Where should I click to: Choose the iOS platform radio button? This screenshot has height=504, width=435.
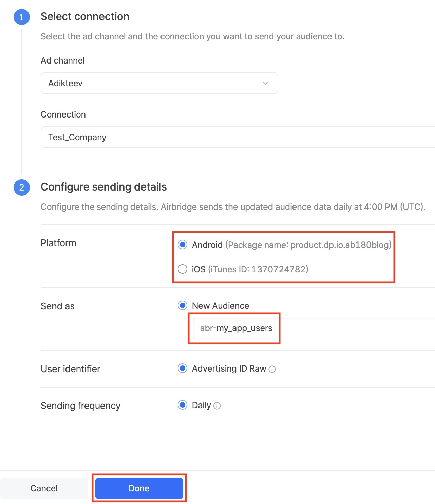(183, 269)
